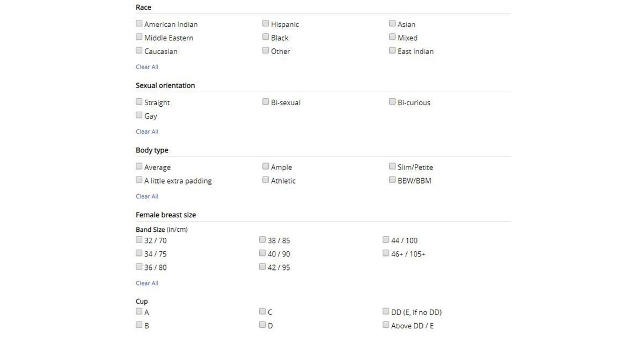The height and width of the screenshot is (337, 644).
Task: Select the BBW/BBM body type
Action: 392,179
